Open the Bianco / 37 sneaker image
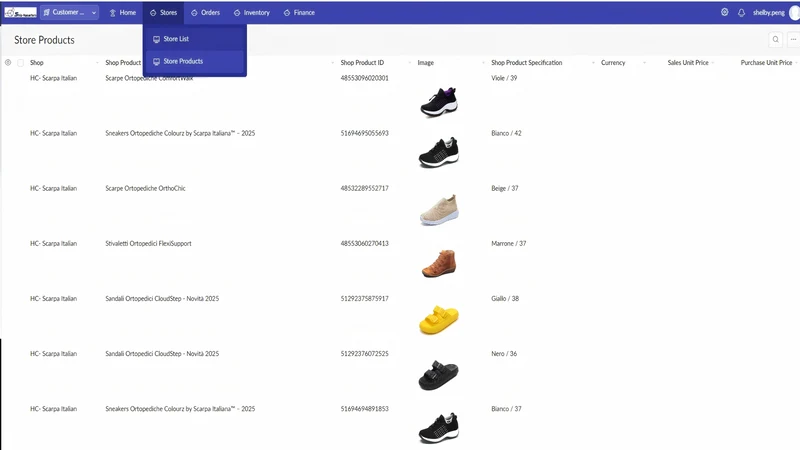Screen dimensions: 800x450 [439, 428]
